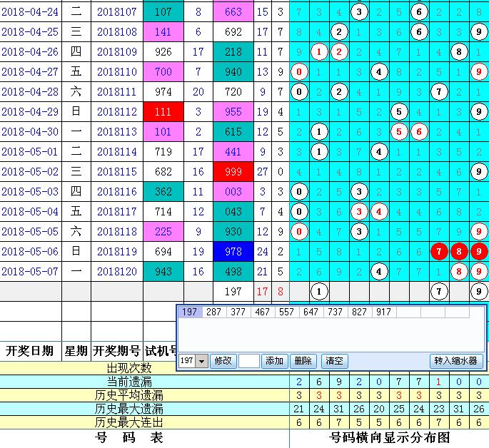Click circled 0 in row 2018116
This screenshot has width=489, height=448.
[299, 192]
